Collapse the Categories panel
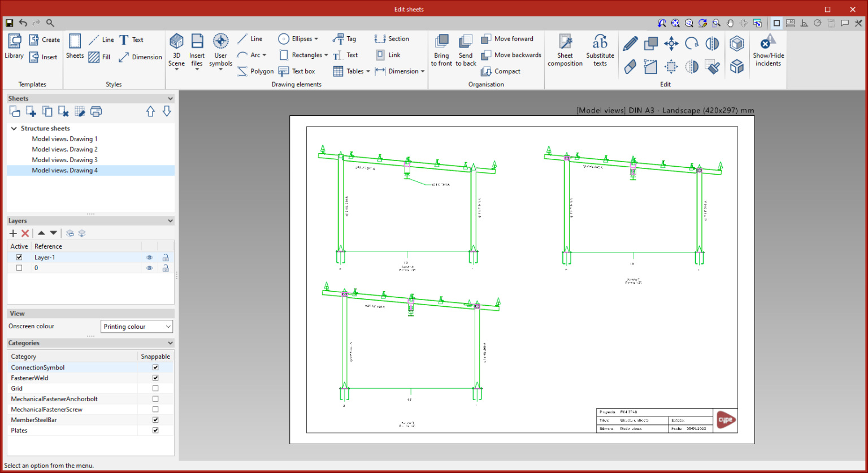 [170, 343]
